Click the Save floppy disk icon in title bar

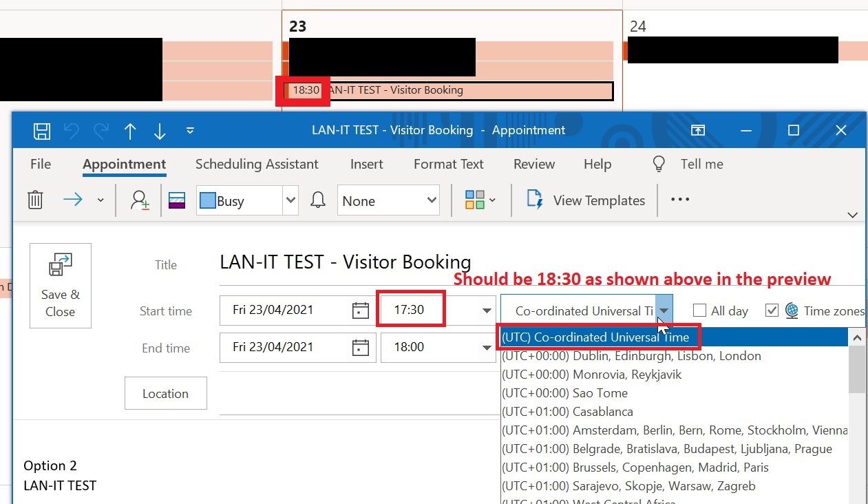pos(42,131)
